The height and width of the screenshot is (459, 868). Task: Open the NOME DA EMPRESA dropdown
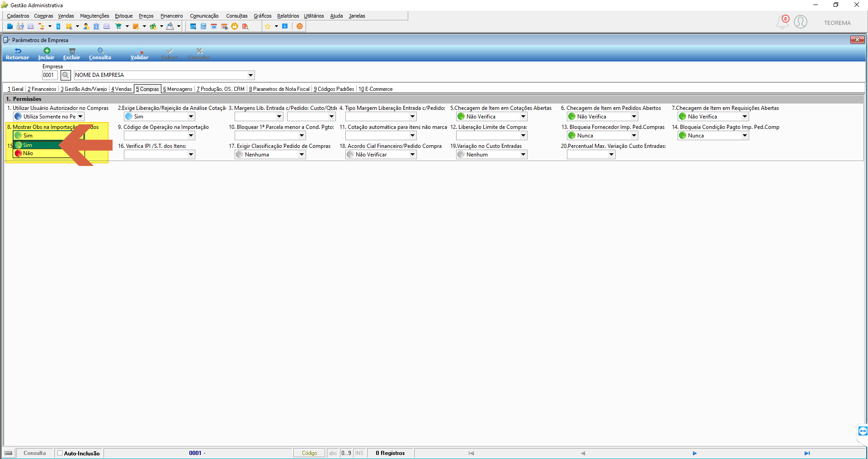click(250, 75)
